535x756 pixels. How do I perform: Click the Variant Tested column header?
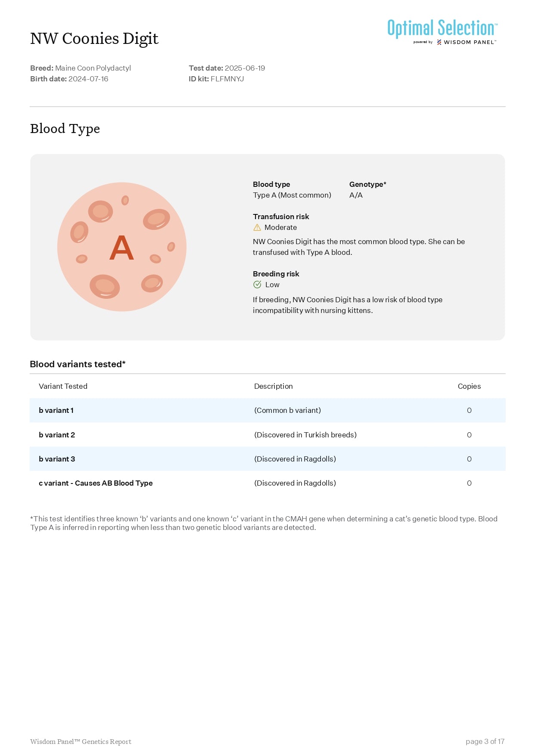tap(63, 386)
